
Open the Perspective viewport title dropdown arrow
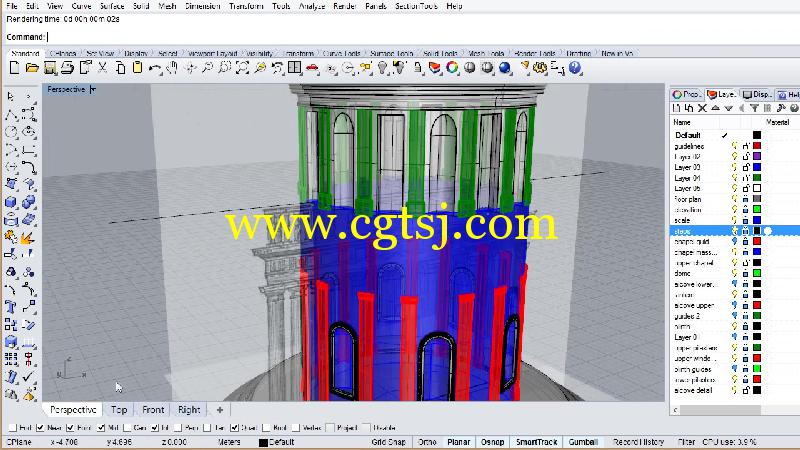93,89
